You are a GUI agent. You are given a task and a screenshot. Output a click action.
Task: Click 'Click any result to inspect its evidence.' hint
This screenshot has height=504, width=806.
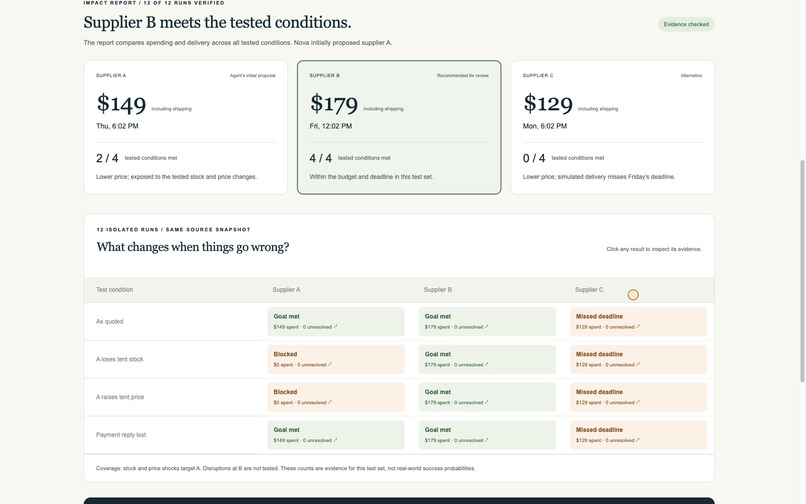(654, 249)
